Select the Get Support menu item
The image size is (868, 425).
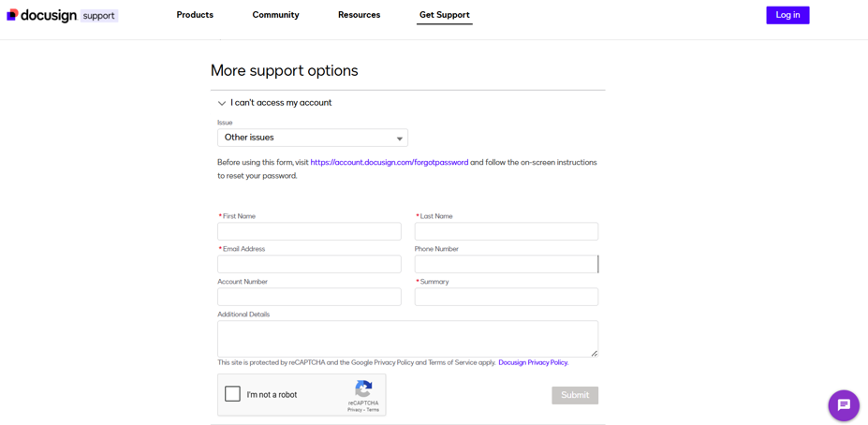[445, 15]
